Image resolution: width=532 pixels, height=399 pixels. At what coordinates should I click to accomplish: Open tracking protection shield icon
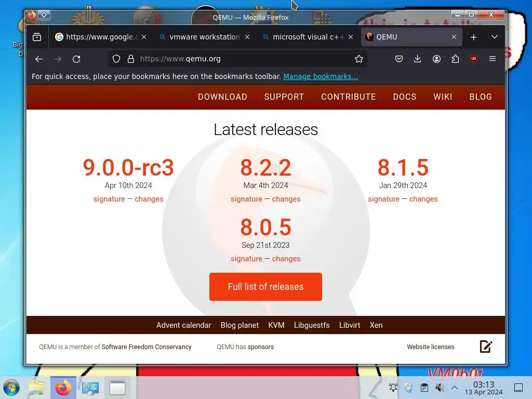click(116, 59)
